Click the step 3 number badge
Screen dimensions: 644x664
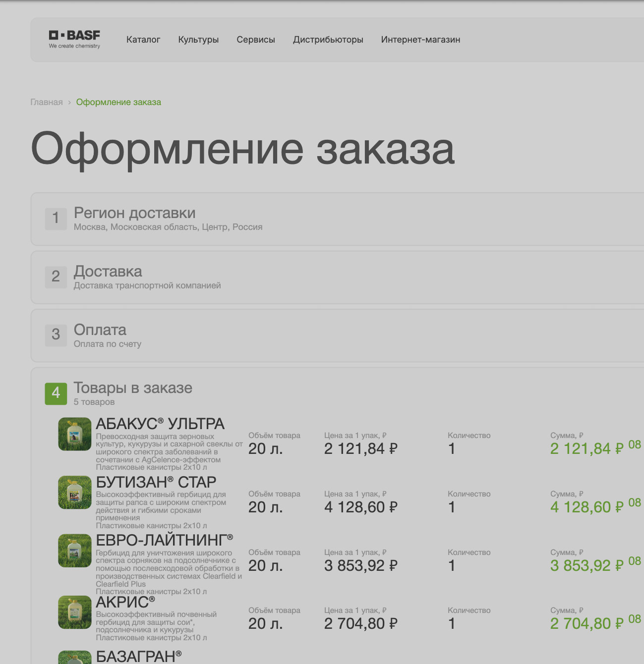[x=56, y=335]
